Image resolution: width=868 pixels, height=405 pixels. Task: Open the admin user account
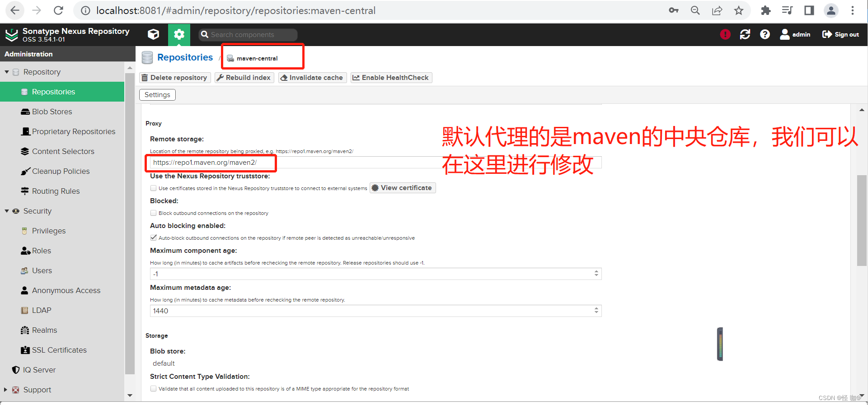[x=795, y=34]
